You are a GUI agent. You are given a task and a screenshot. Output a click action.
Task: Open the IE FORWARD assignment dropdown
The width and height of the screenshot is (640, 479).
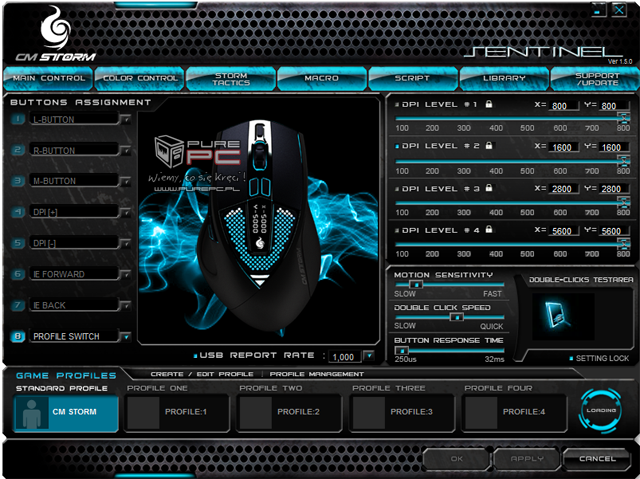(126, 275)
